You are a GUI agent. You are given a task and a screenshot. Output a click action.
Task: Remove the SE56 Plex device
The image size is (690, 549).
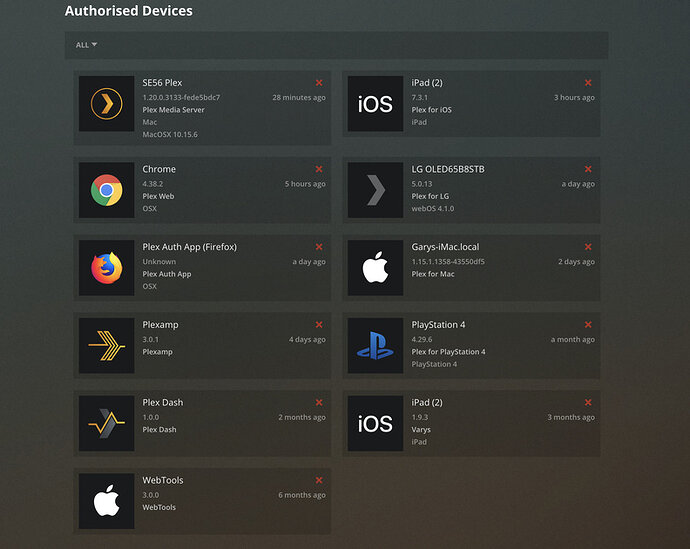tap(319, 83)
